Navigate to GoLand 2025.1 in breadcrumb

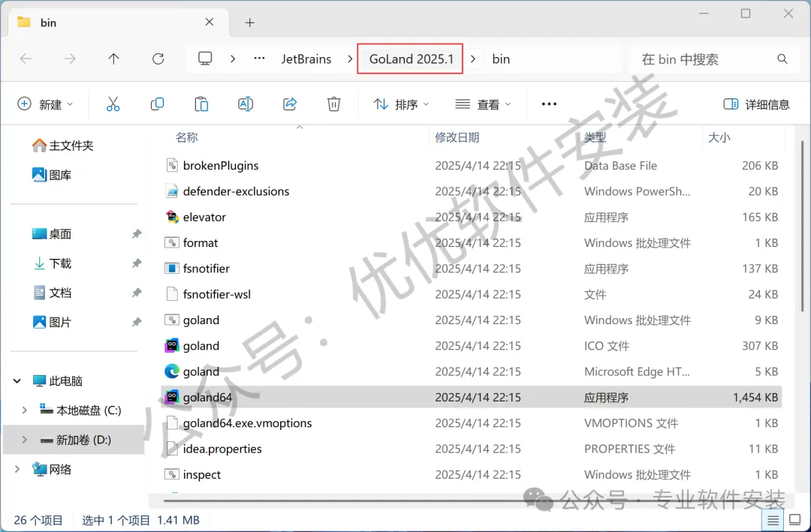pos(411,59)
